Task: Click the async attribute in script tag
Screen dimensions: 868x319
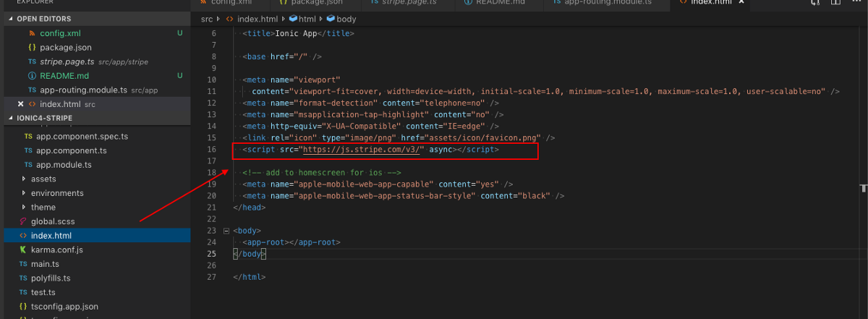Action: [x=440, y=150]
